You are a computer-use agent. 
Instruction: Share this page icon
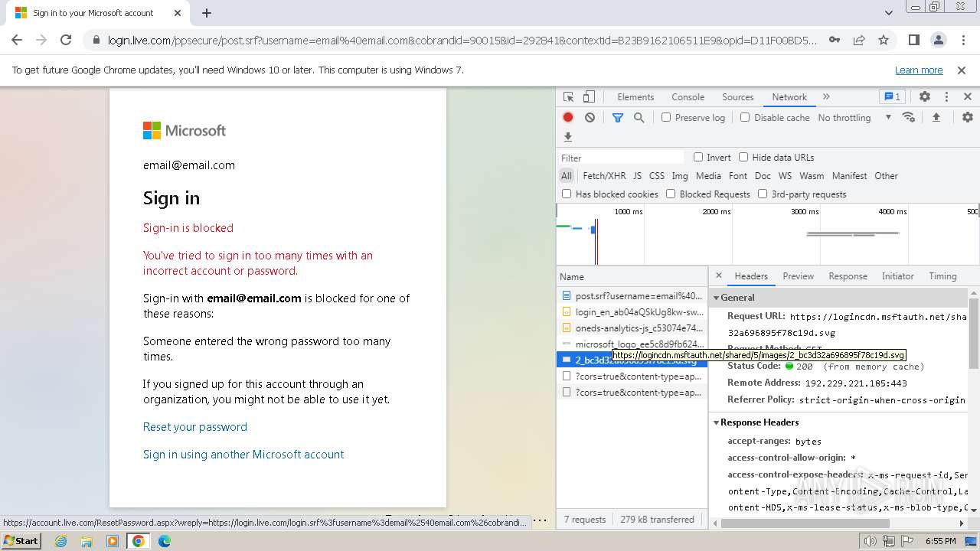pos(859,41)
